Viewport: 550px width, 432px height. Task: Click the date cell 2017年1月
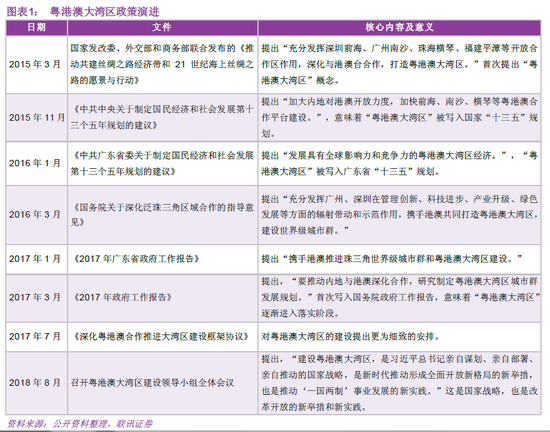coord(36,259)
